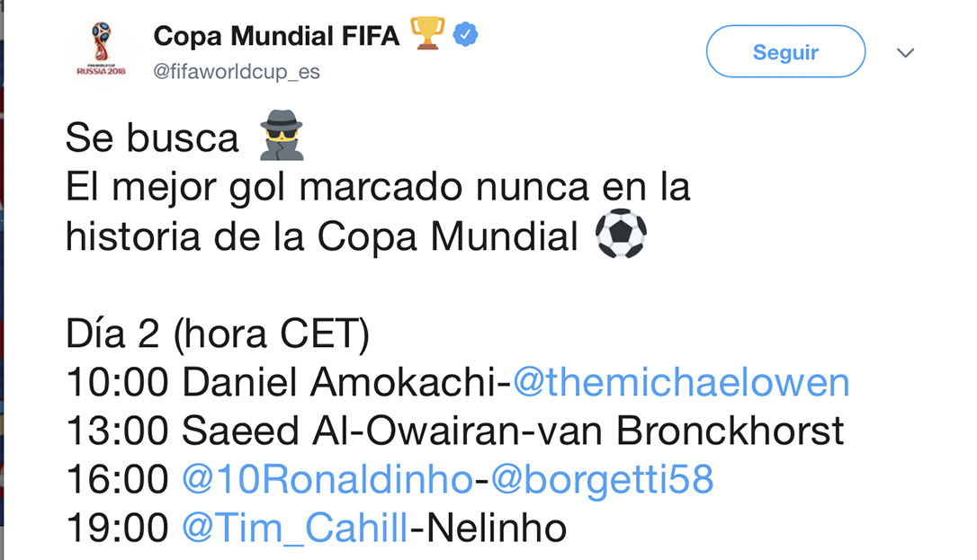Click the "Se busca" tweet text
Screen dimensions: 977x560
click(x=152, y=139)
